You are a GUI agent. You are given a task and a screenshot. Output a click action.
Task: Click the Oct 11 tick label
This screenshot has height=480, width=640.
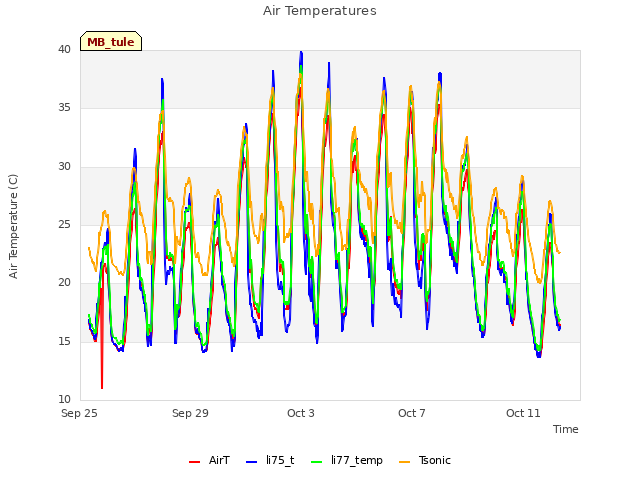pyautogui.click(x=523, y=413)
